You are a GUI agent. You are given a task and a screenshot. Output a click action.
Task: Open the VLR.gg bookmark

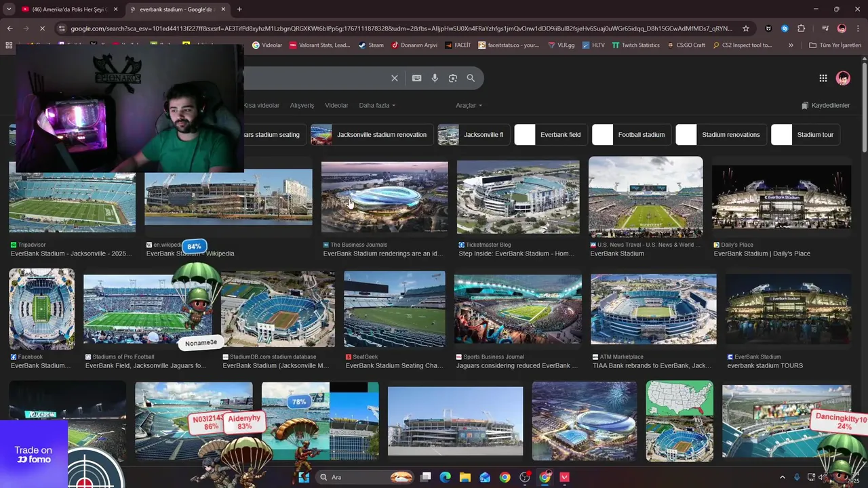[x=561, y=45]
